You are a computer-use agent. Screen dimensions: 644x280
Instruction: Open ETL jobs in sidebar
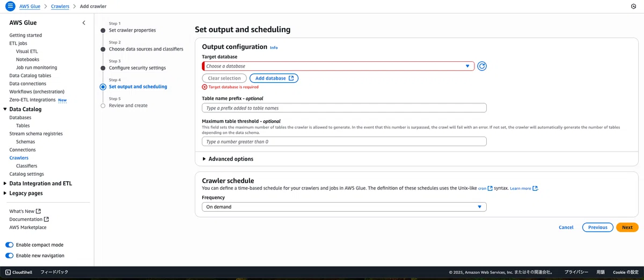point(18,44)
